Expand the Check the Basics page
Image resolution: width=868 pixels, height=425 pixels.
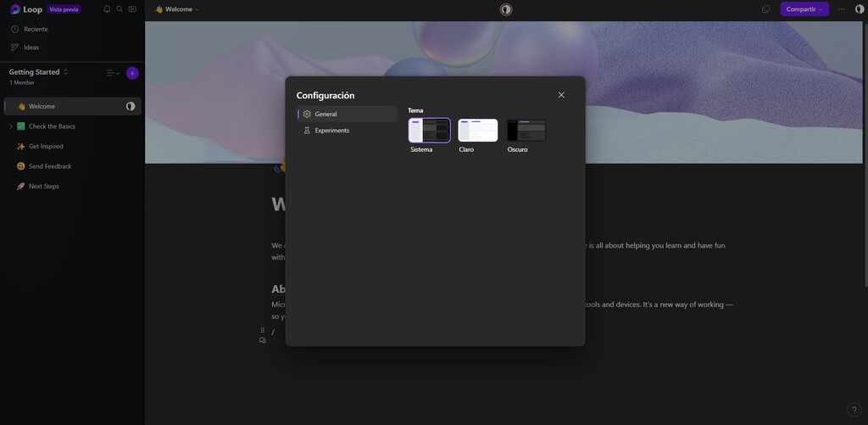(10, 126)
